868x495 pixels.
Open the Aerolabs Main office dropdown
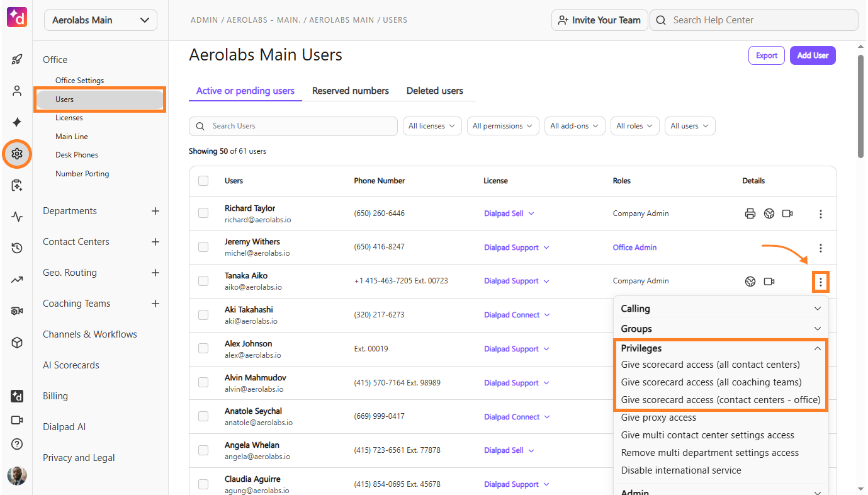(x=101, y=20)
